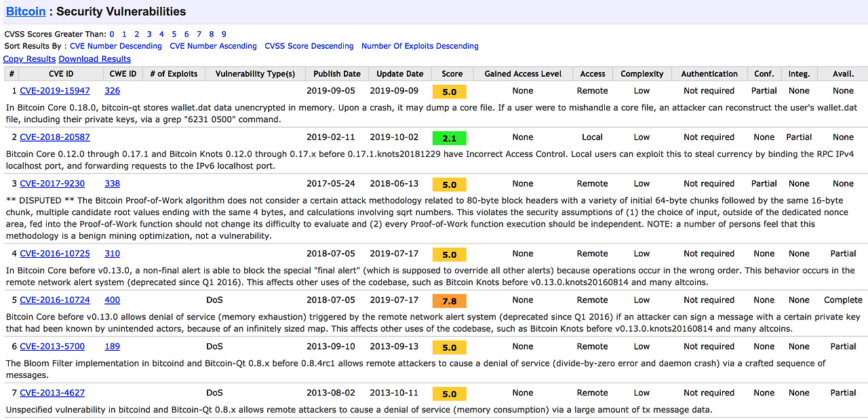
Task: Open CVE-2017-9230 details
Action: [x=52, y=183]
